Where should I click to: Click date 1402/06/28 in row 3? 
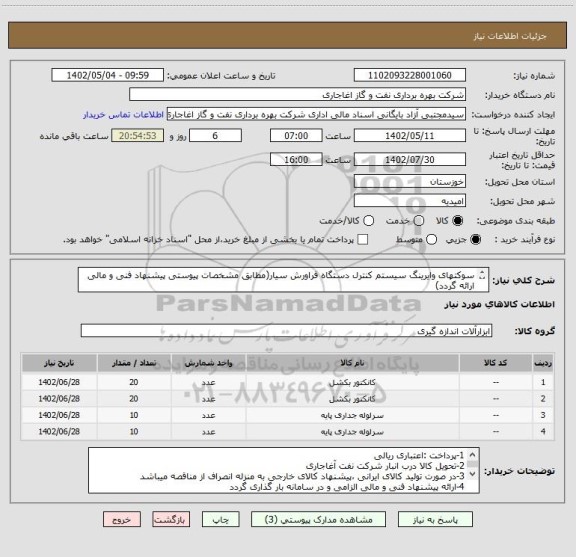59,416
